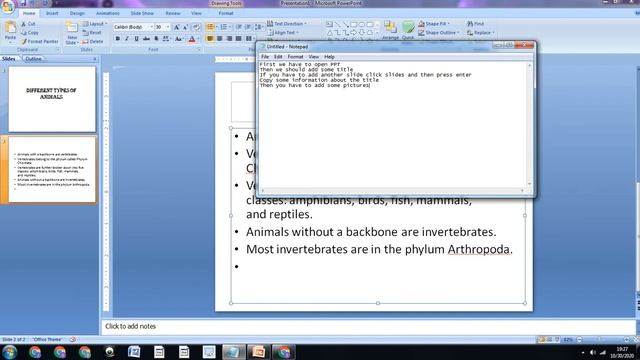This screenshot has width=640, height=360.
Task: Delete the current slide via Delete
Action: (92, 41)
